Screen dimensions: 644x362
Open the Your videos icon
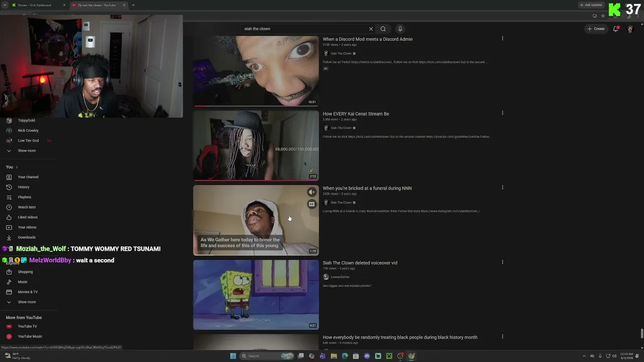[x=9, y=227]
